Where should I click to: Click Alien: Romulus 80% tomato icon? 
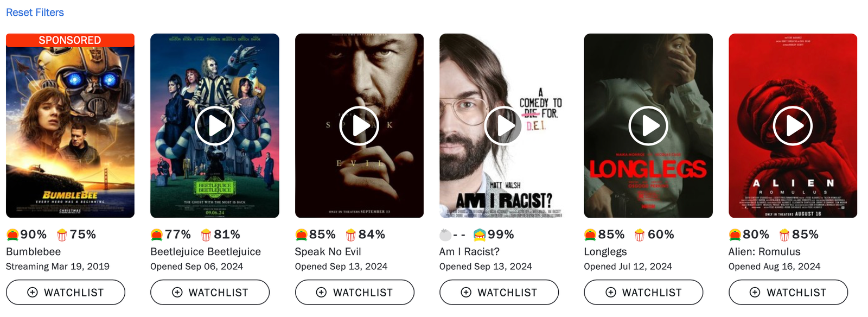click(x=735, y=234)
